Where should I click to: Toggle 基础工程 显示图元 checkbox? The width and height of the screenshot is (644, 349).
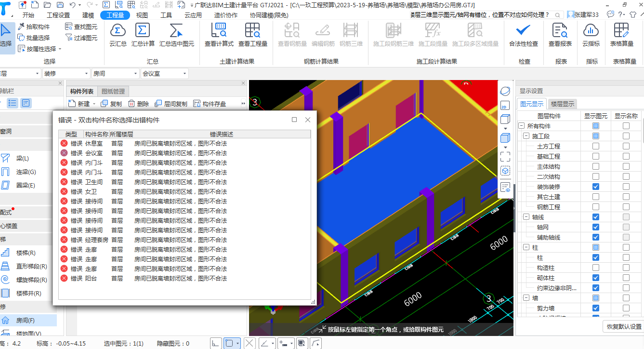pos(596,156)
